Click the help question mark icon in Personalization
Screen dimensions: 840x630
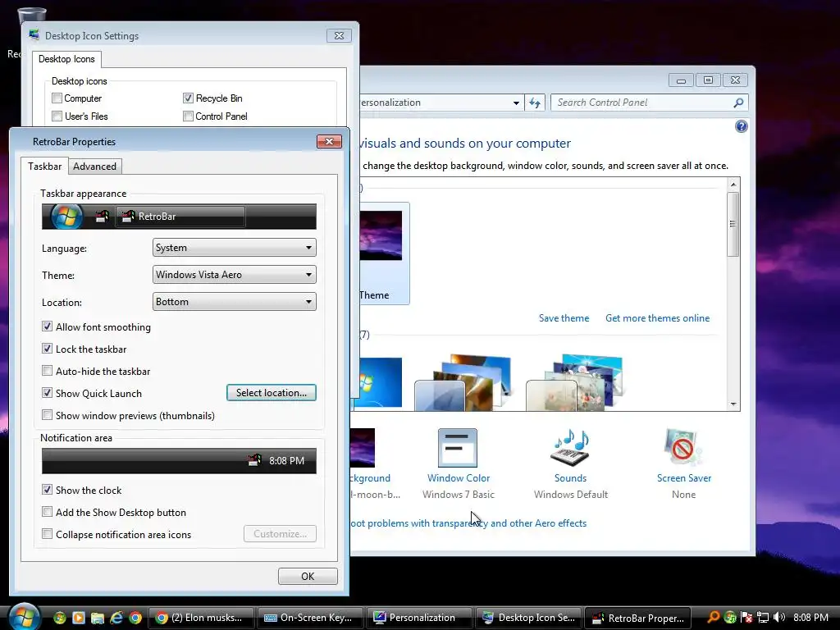[741, 126]
